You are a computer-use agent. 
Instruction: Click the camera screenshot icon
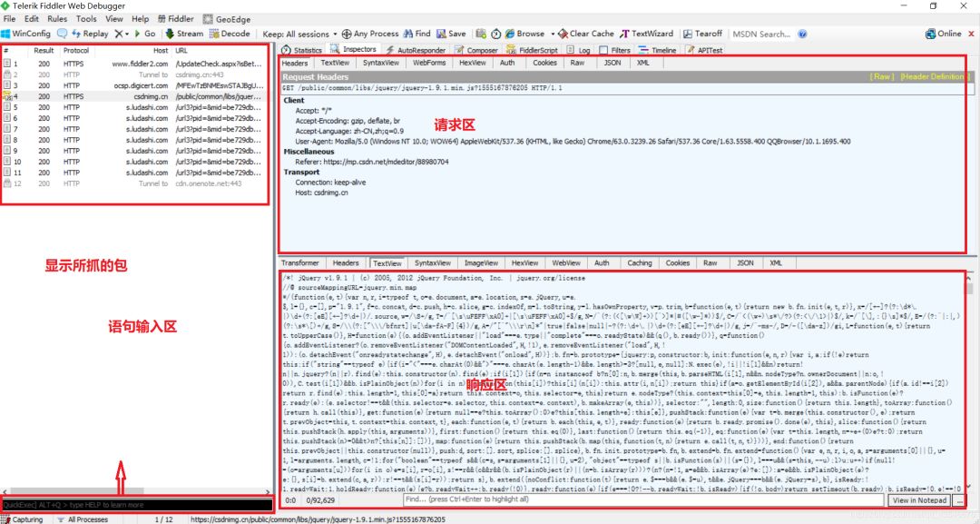[x=481, y=34]
